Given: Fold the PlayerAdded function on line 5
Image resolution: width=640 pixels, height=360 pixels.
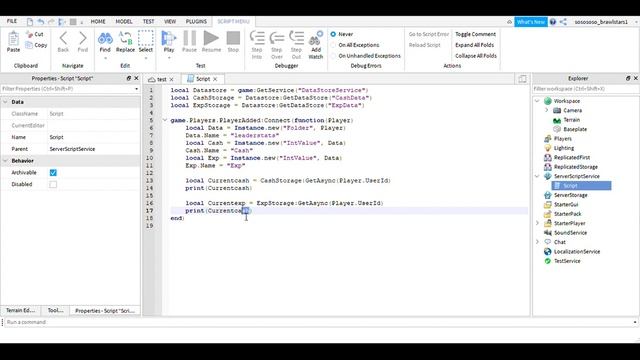Looking at the screenshot, I should pos(165,120).
